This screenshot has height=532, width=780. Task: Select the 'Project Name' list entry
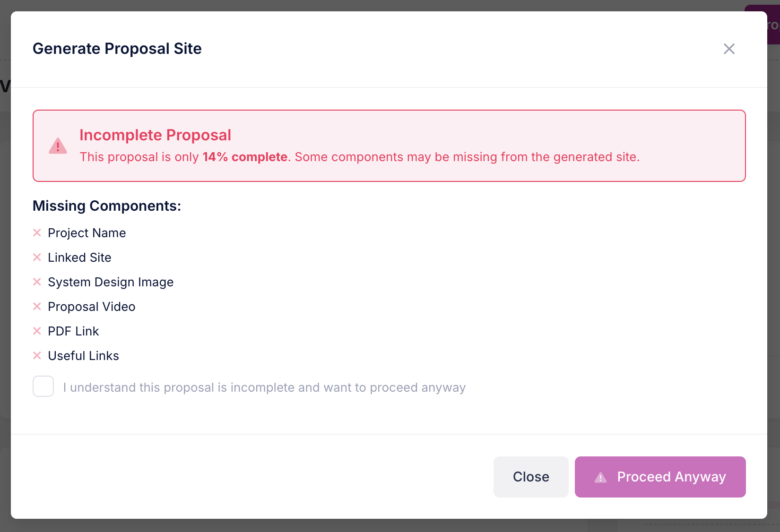(87, 232)
